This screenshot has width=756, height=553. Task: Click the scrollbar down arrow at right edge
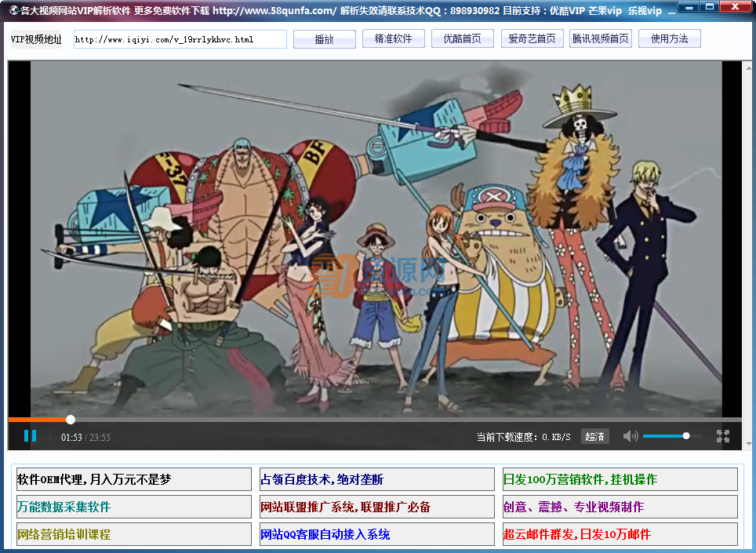749,444
